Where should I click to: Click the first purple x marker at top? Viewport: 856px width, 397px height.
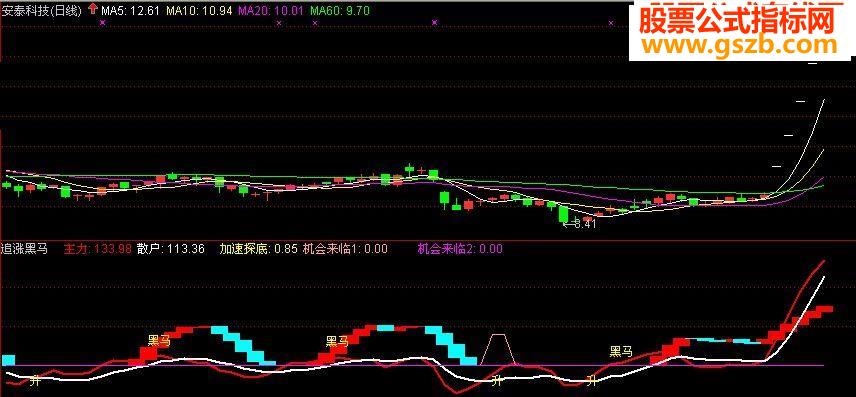(102, 22)
